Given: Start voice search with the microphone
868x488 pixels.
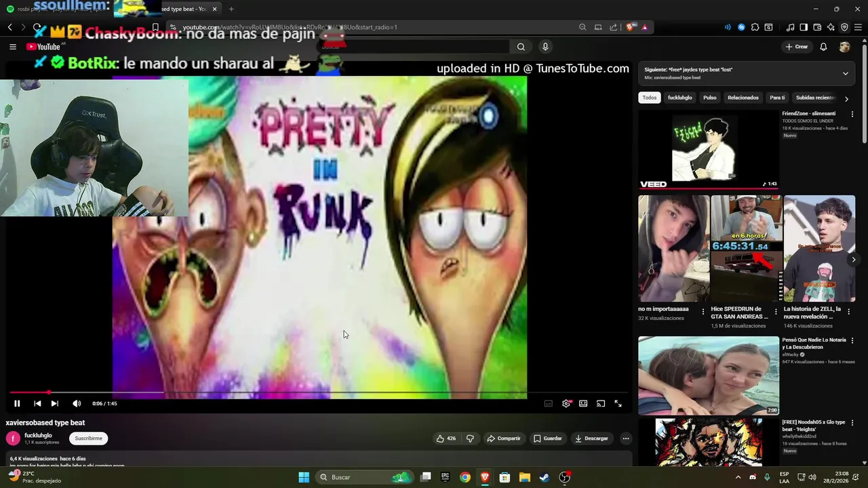Looking at the screenshot, I should (545, 47).
